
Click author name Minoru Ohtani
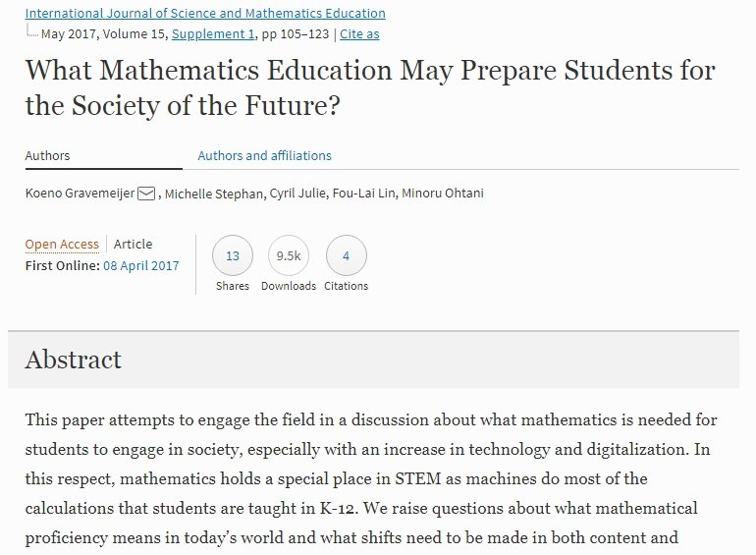pos(443,193)
